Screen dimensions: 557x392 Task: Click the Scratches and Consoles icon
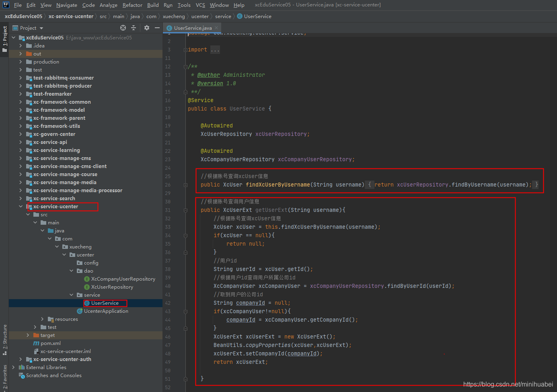click(22, 375)
